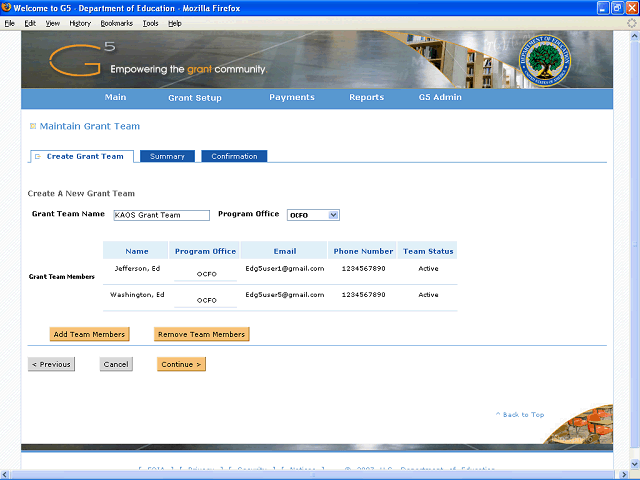640x480 pixels.
Task: Click the vertical scrollbar thumb
Action: tap(635, 245)
